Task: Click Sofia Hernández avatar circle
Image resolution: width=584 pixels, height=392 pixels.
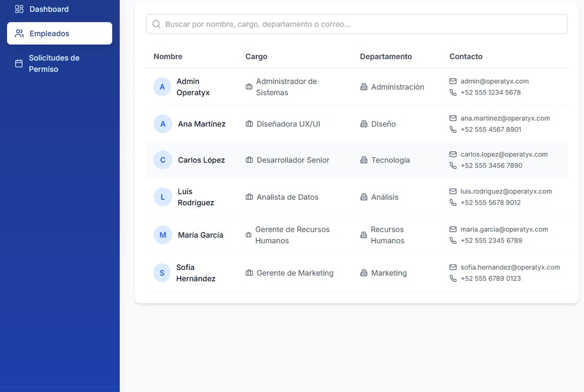Action: [x=162, y=273]
